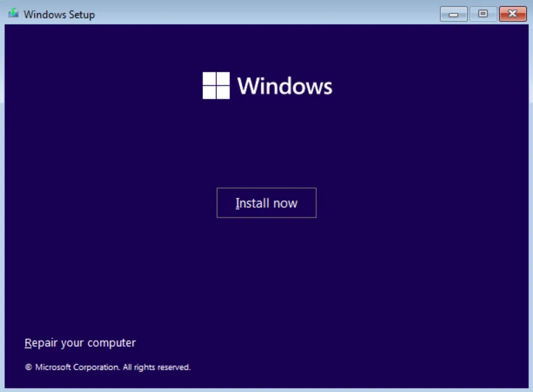Viewport: 533px width, 392px height.
Task: Click the four-pane Windows square graphic
Action: click(x=217, y=85)
